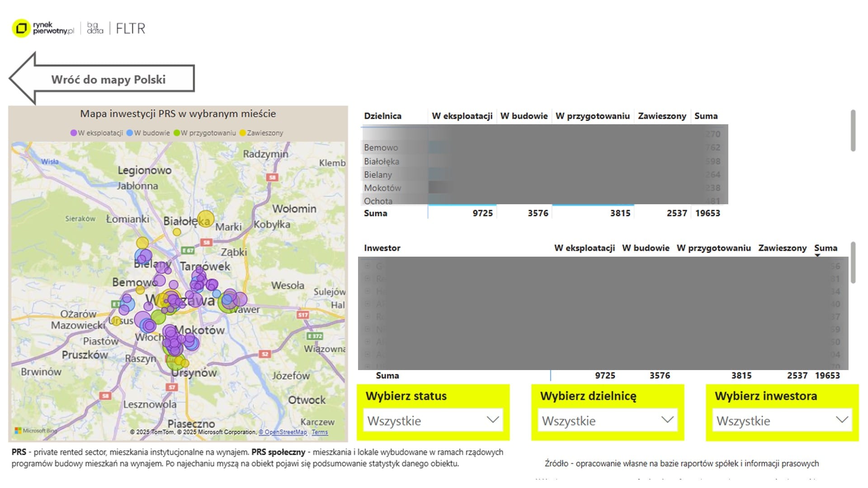Select the Mokotów row in district table

pos(382,188)
